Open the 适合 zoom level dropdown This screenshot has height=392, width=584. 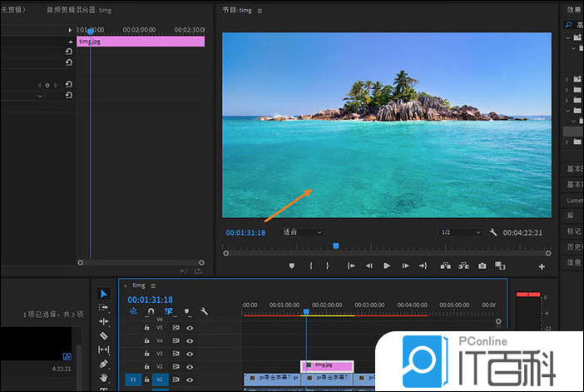[302, 232]
